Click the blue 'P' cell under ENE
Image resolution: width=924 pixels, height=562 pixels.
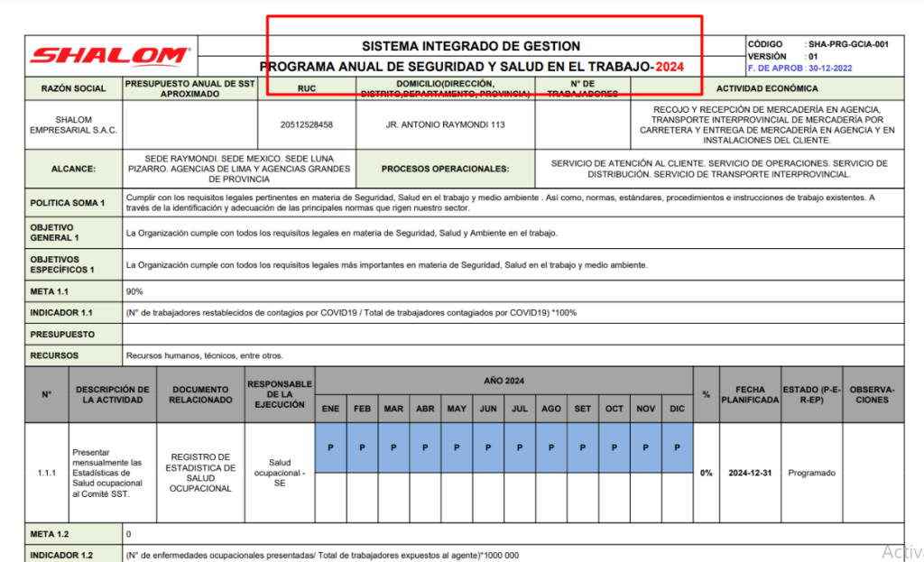tap(330, 447)
